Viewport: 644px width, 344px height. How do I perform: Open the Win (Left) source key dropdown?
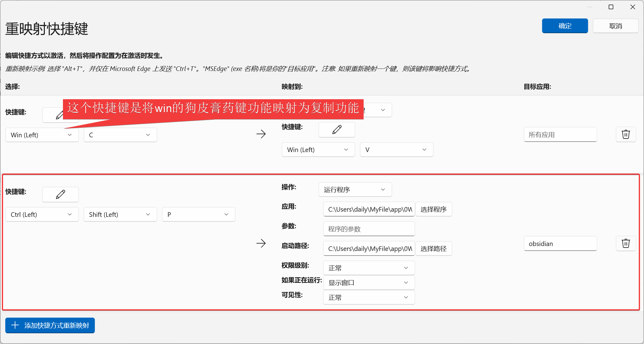[x=42, y=135]
